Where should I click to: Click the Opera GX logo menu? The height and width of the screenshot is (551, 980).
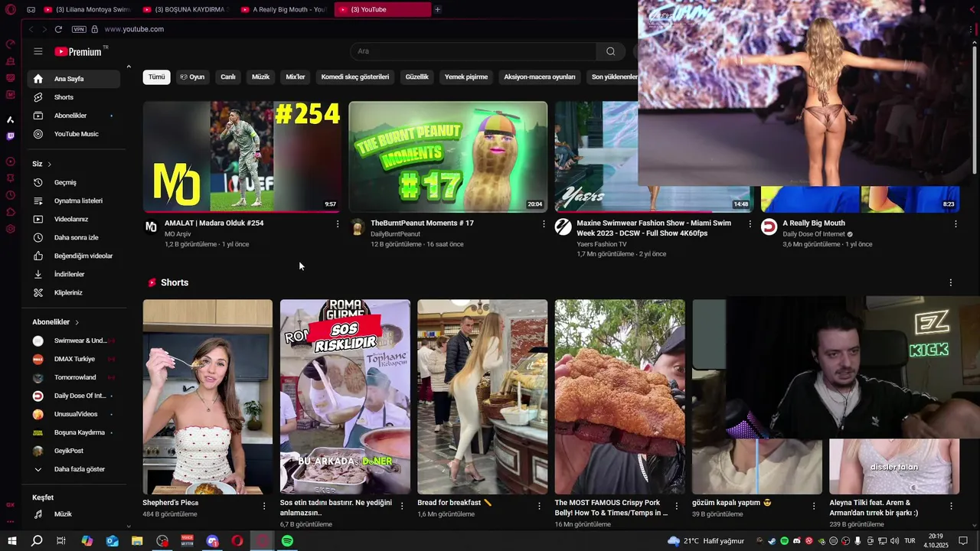pos(11,9)
